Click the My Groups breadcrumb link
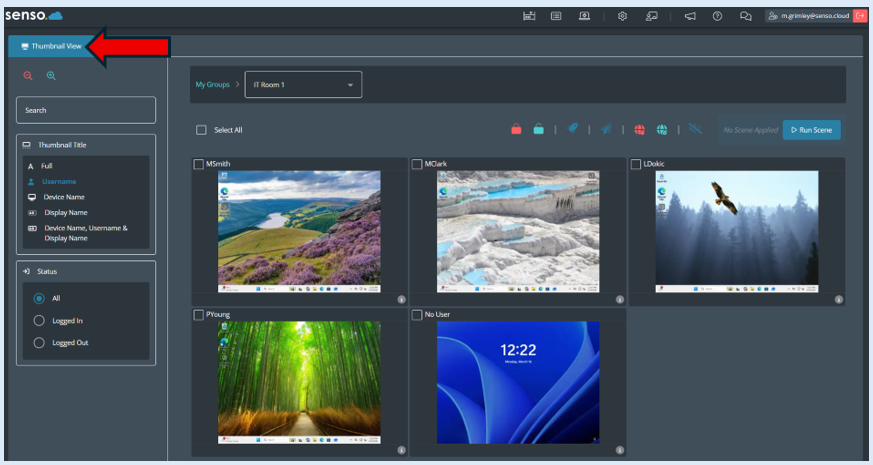 click(211, 85)
